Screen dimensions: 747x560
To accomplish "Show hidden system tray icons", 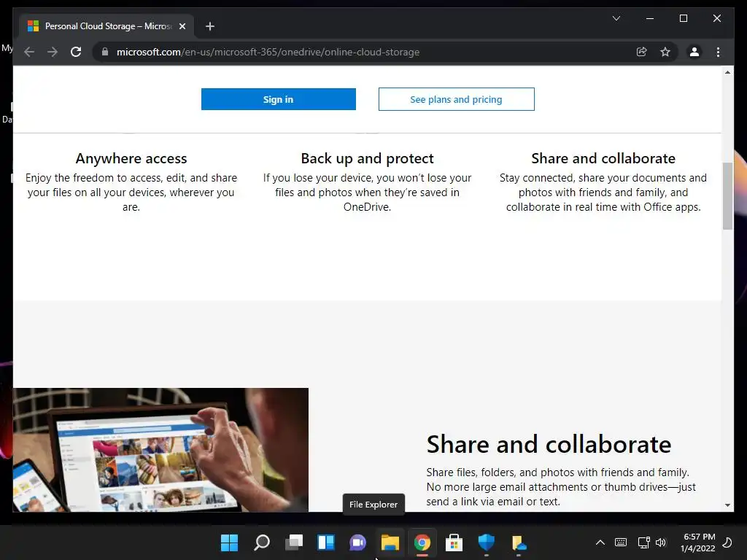I will pos(600,542).
